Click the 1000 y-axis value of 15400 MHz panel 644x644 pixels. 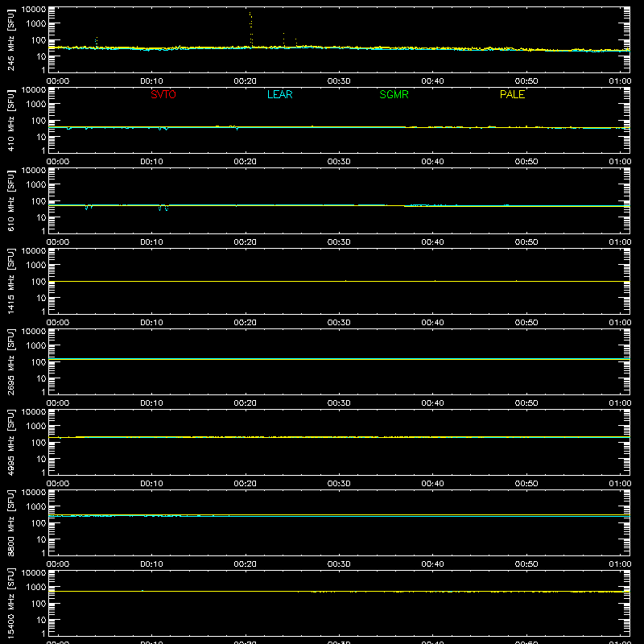[36, 588]
